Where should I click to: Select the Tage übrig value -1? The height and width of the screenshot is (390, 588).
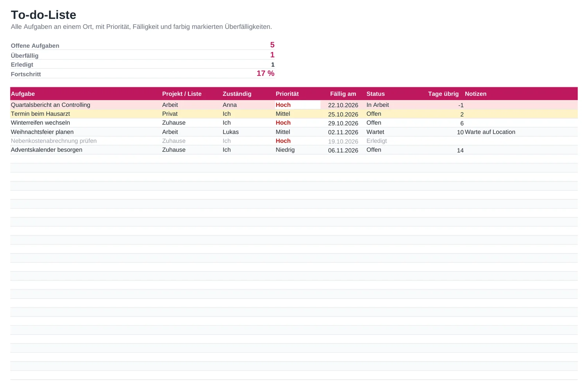click(461, 105)
